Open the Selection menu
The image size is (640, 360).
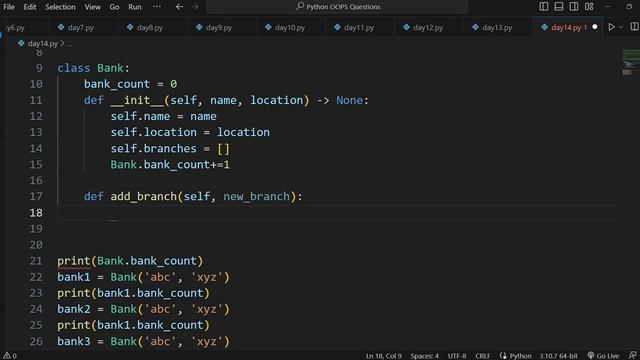point(60,7)
